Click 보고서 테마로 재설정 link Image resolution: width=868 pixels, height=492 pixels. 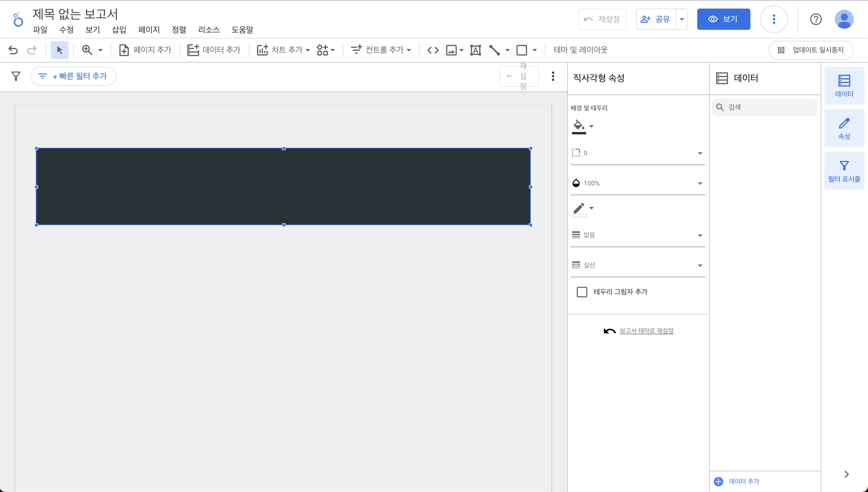pos(646,330)
